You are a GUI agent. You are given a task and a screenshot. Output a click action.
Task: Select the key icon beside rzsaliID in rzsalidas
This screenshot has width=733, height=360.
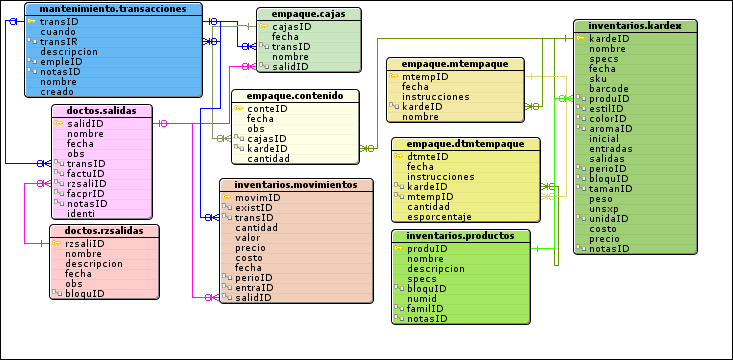pos(57,244)
